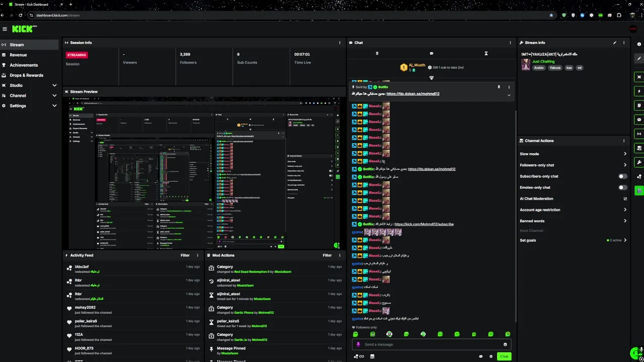Select the mohsy2082 follow entry in Activity Feed
The image size is (644, 362).
click(134, 310)
